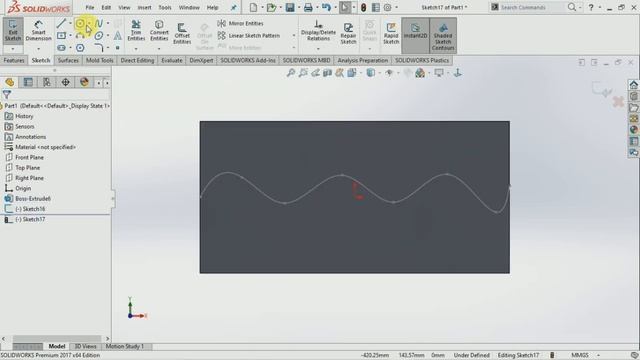Image resolution: width=640 pixels, height=360 pixels.
Task: Open the Help menu
Action: [x=212, y=7]
